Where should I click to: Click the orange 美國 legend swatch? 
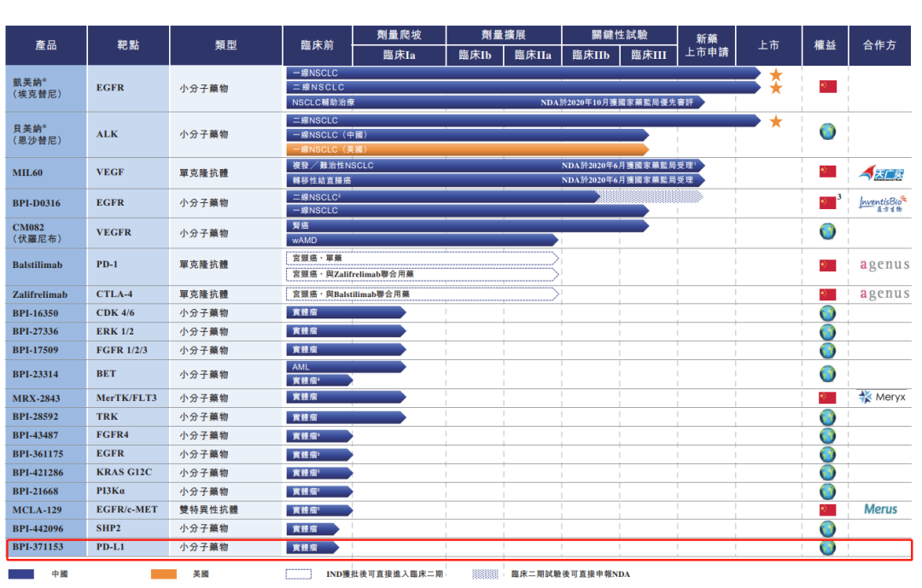click(x=163, y=573)
